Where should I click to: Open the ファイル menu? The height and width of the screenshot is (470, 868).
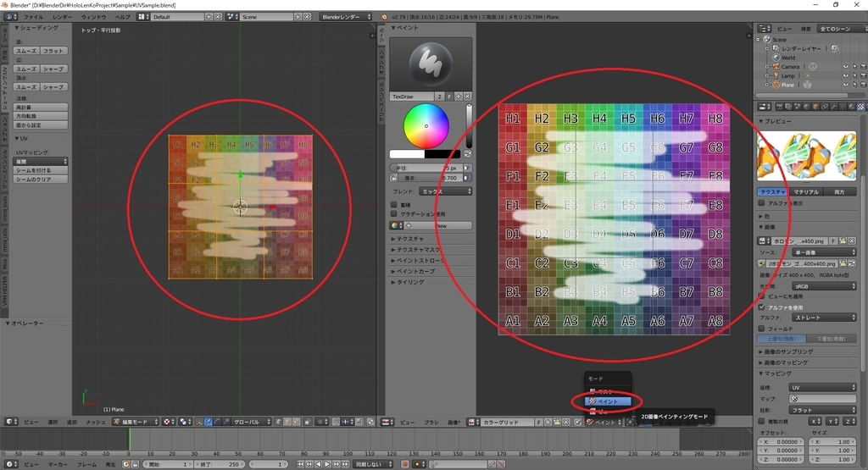click(33, 17)
